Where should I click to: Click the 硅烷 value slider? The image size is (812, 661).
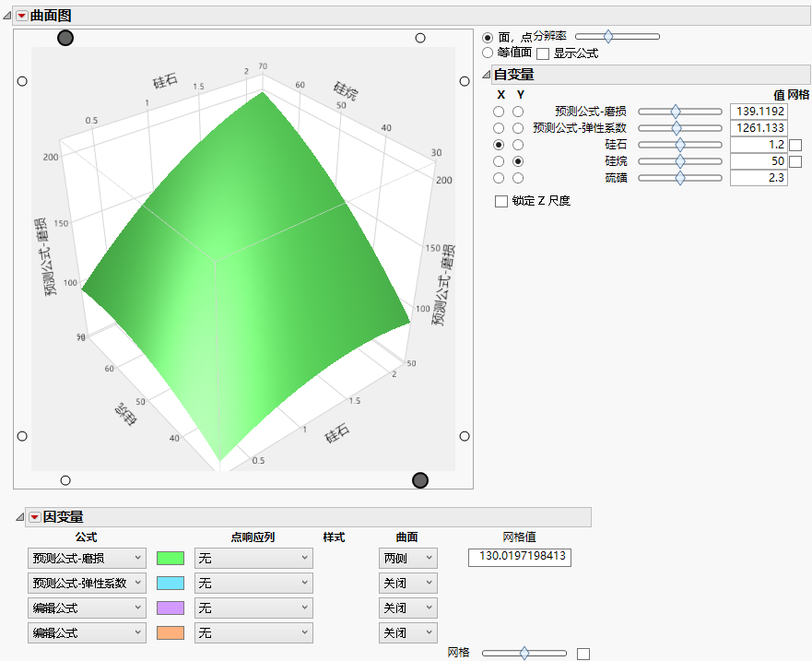click(679, 160)
